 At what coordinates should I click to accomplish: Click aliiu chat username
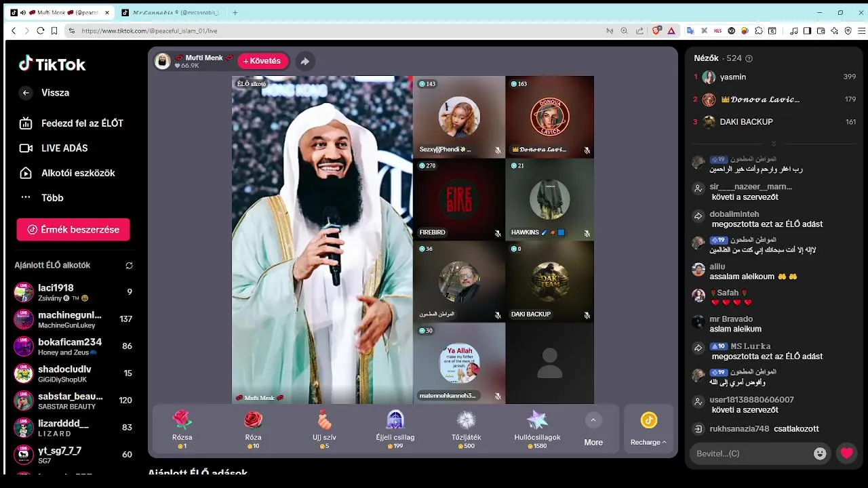[x=717, y=266]
